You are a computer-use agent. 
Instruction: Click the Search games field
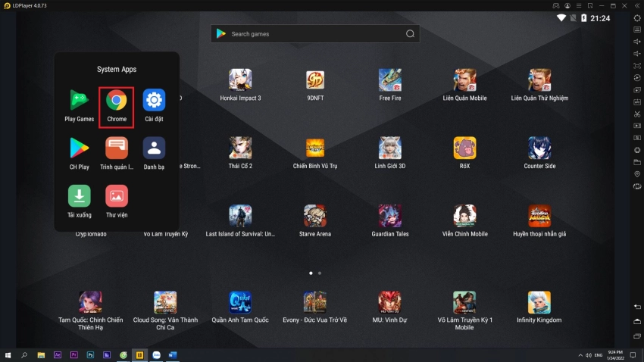tap(314, 34)
